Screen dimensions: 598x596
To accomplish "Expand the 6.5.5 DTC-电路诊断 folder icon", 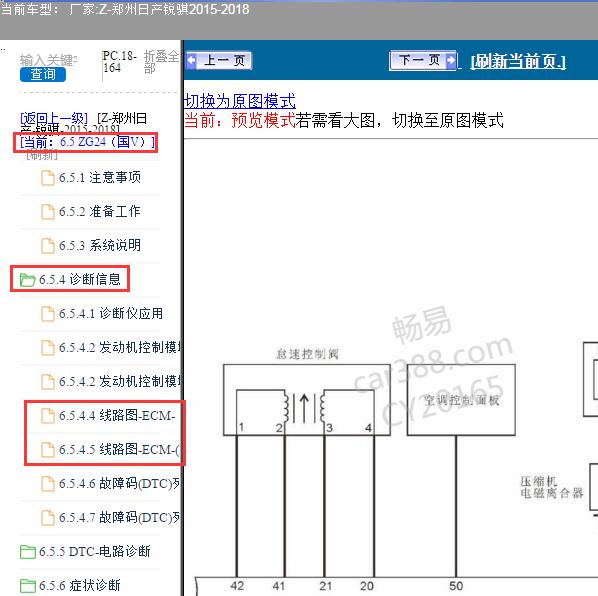I will pyautogui.click(x=27, y=552).
